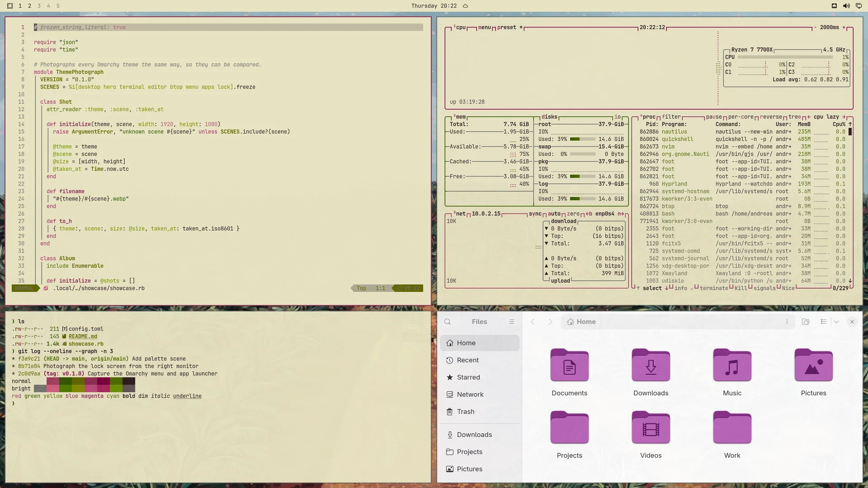Switch to workspace 2 in top bar

29,6
